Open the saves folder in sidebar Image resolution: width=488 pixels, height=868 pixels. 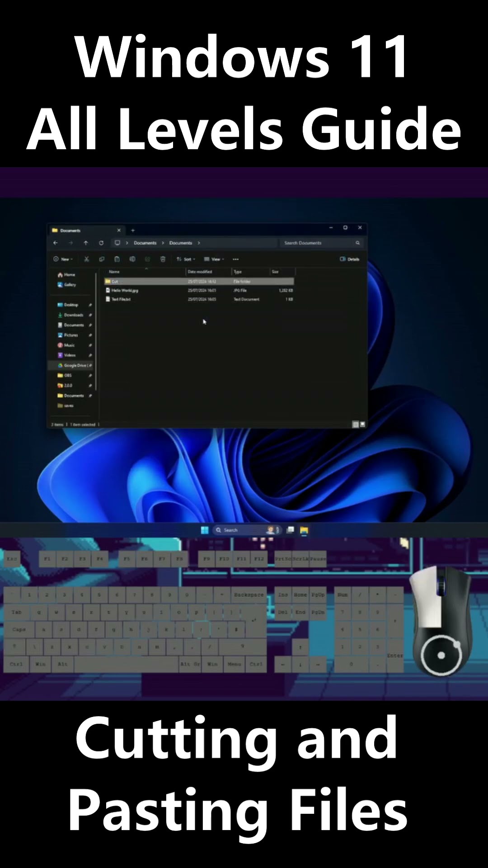tap(66, 406)
